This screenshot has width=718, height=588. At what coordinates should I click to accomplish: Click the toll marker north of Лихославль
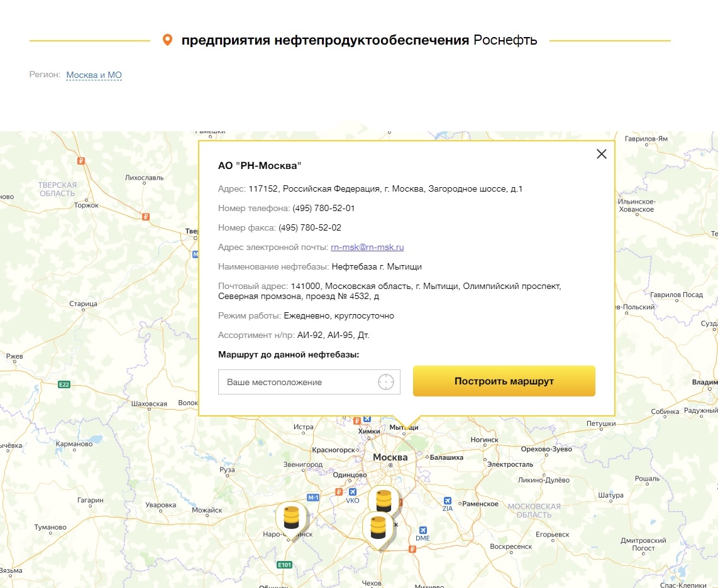[81, 161]
